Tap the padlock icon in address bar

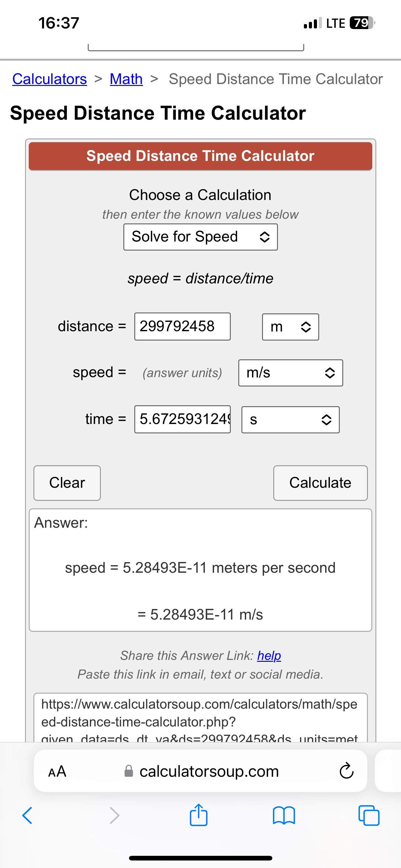pyautogui.click(x=129, y=771)
